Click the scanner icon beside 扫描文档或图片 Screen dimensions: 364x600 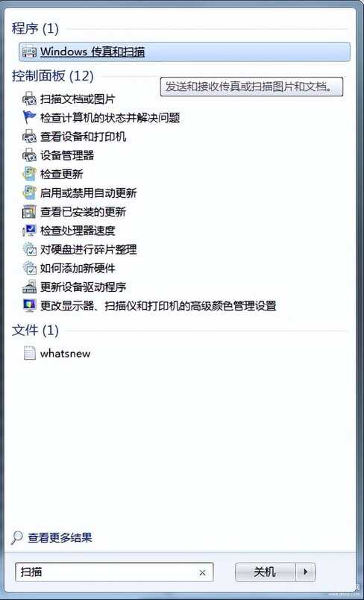click(x=29, y=99)
